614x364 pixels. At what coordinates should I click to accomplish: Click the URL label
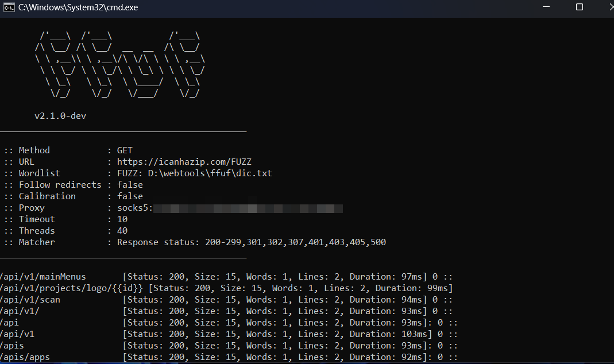coord(26,162)
